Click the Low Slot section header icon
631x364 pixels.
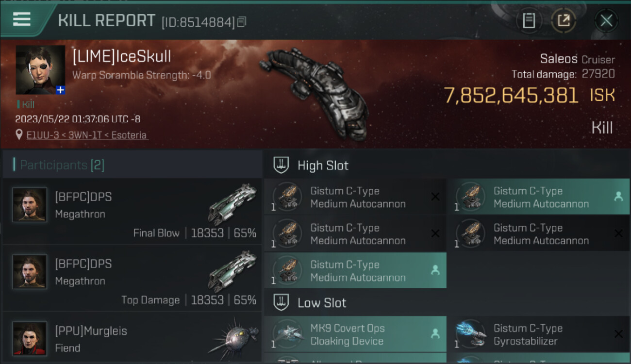[281, 302]
